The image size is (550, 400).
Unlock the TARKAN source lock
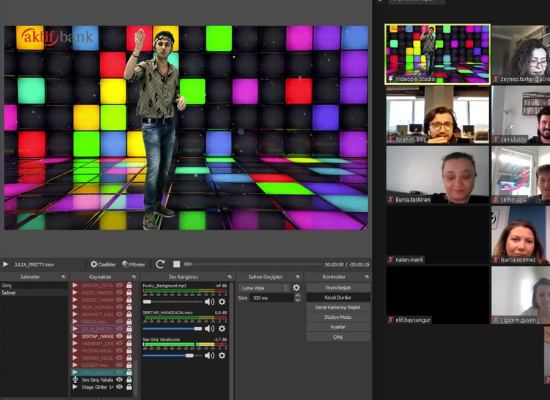[129, 358]
